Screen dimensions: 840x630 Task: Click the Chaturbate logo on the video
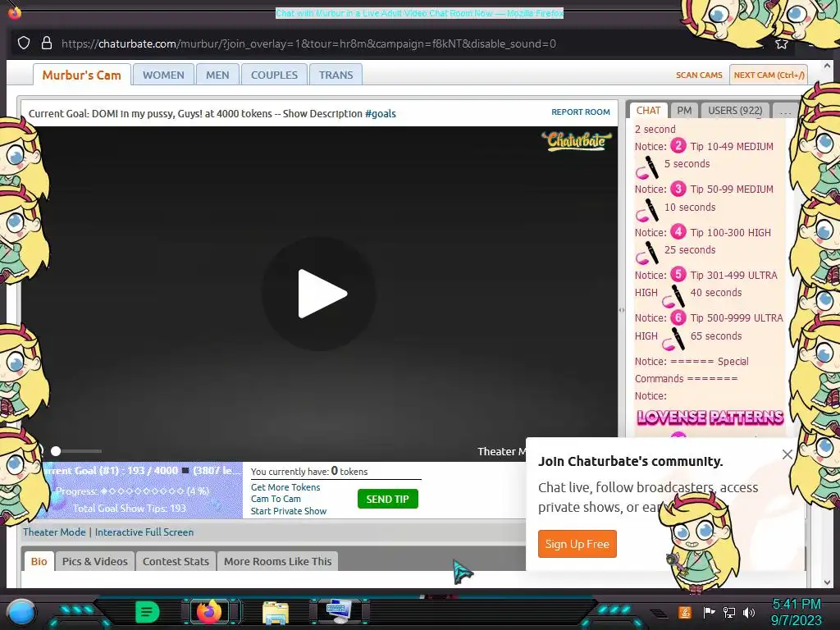577,141
